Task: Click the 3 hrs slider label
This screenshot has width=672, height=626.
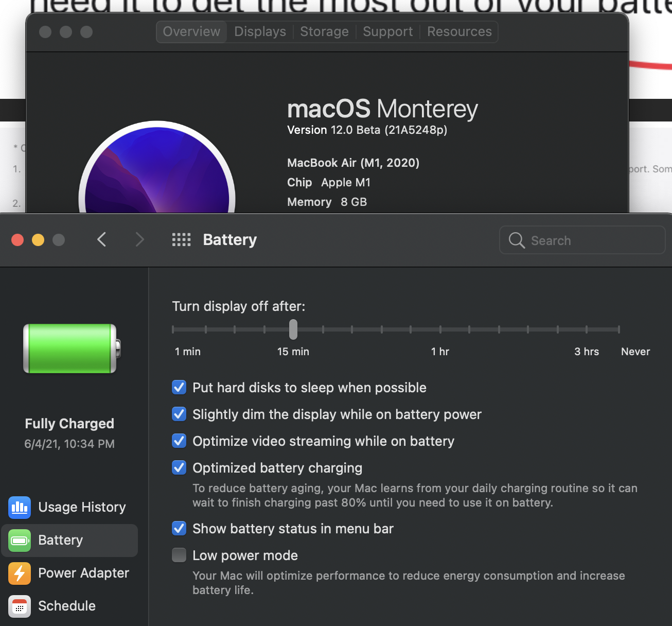Action: point(587,352)
